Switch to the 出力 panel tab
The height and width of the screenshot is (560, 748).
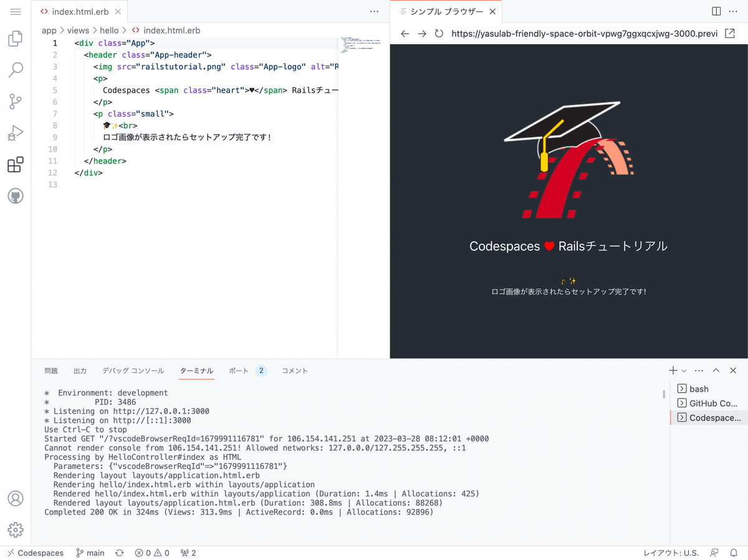pyautogui.click(x=80, y=370)
